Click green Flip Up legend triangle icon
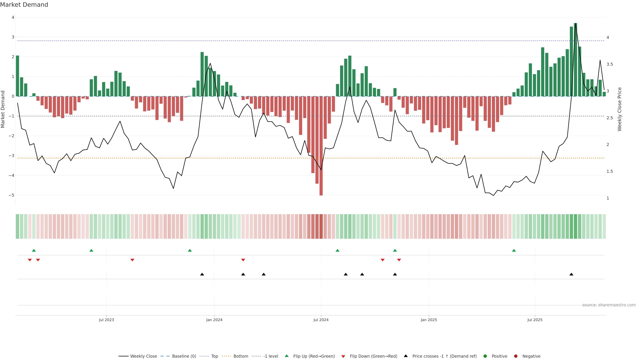Image resolution: width=644 pixels, height=362 pixels. click(x=286, y=356)
